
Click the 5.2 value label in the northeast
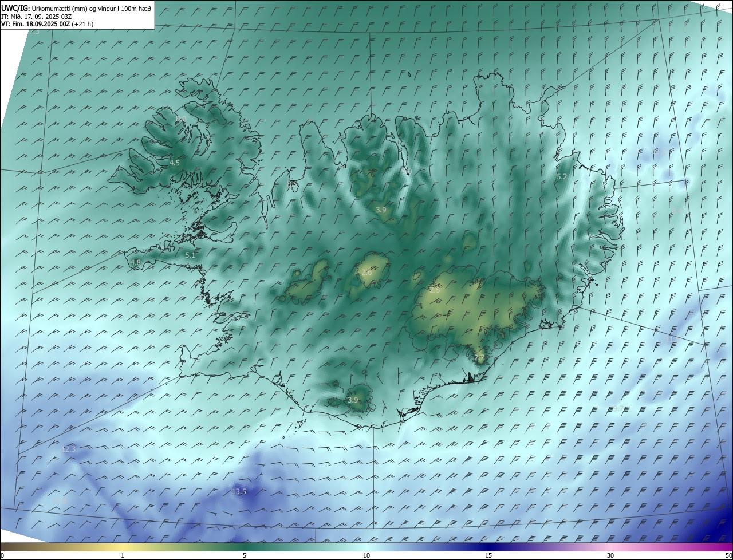pos(562,177)
